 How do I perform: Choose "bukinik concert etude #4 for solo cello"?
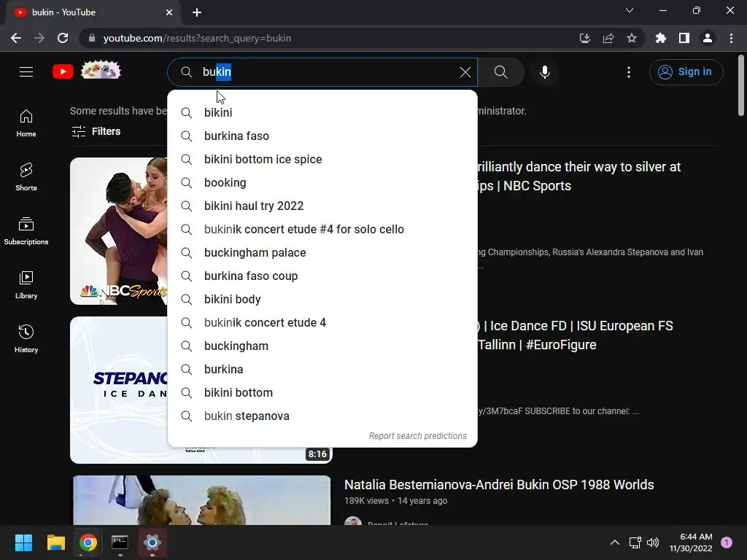click(x=322, y=229)
